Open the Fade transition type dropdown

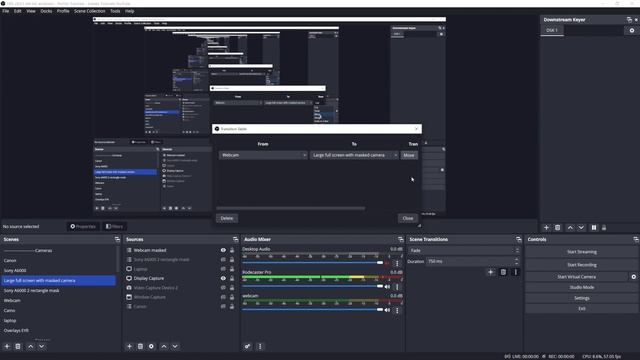[464, 251]
